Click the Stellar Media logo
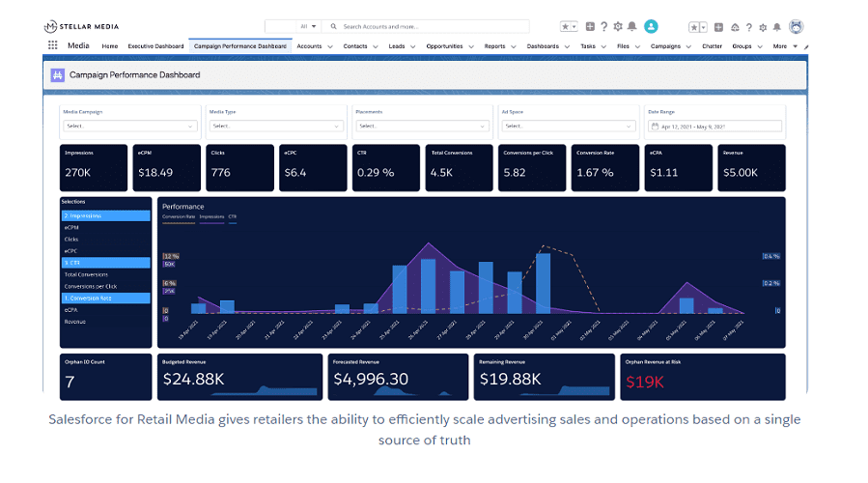868x483 pixels. click(x=81, y=27)
